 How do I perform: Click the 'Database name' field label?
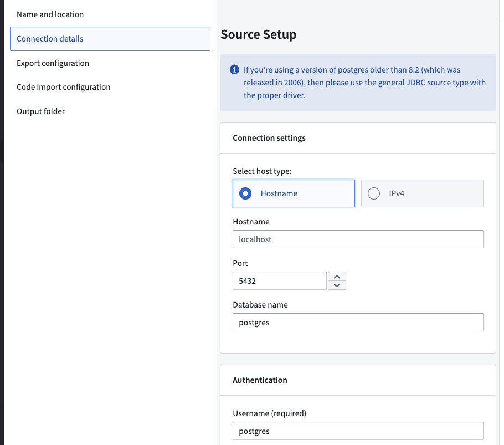click(x=260, y=305)
